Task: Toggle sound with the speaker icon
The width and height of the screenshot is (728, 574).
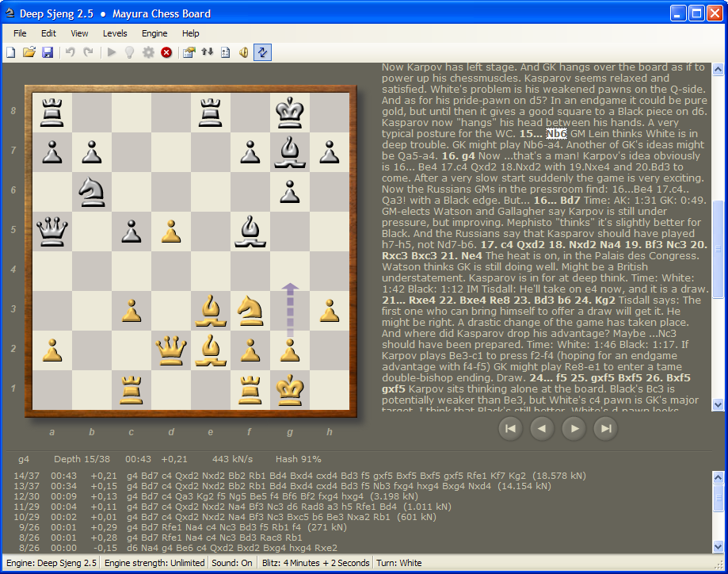Action: 244,52
